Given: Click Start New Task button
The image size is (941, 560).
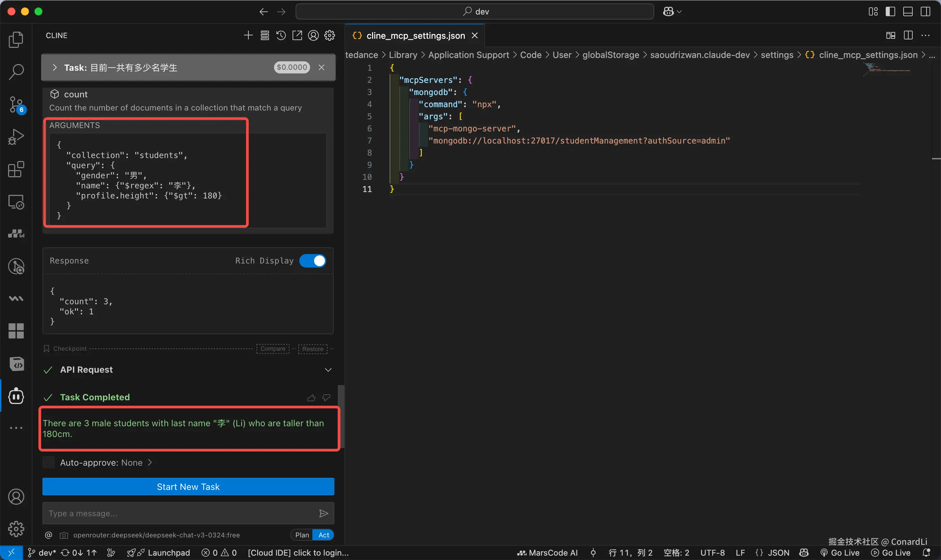Looking at the screenshot, I should click(188, 487).
